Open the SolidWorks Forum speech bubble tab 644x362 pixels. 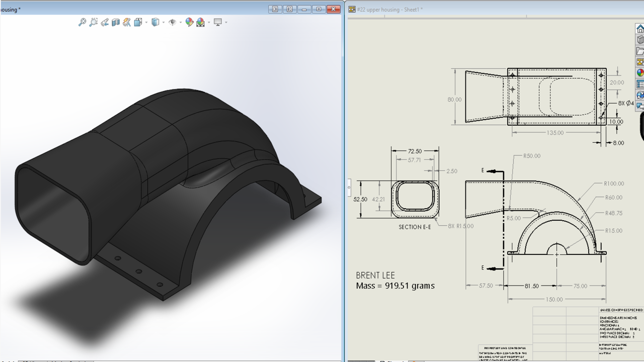click(640, 106)
